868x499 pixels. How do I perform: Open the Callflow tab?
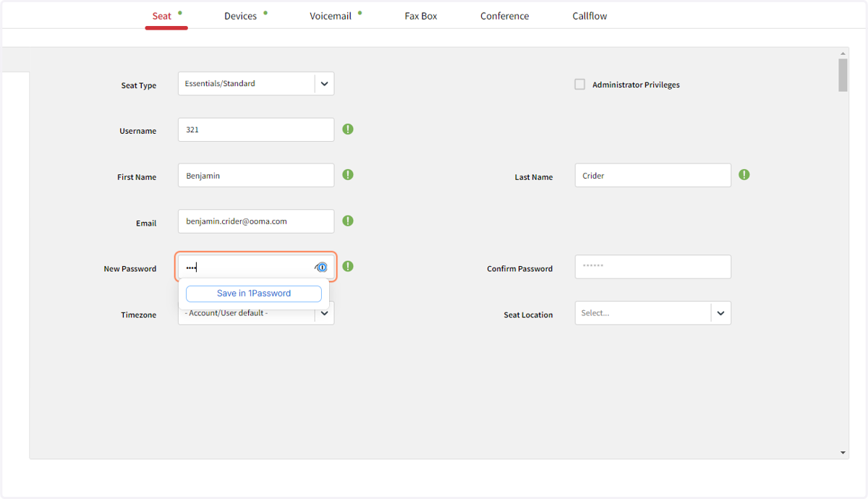[x=590, y=16]
